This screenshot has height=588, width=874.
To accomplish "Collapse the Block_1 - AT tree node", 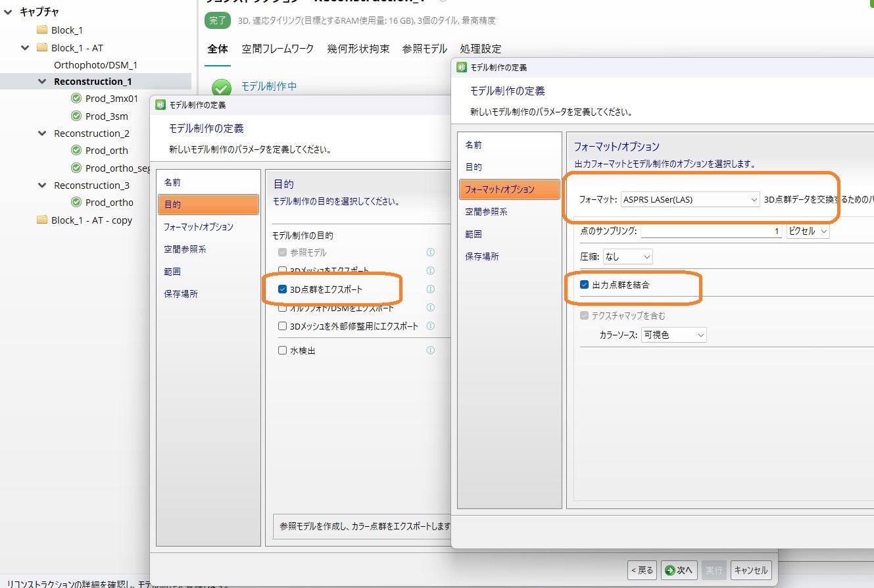I will pyautogui.click(x=25, y=48).
